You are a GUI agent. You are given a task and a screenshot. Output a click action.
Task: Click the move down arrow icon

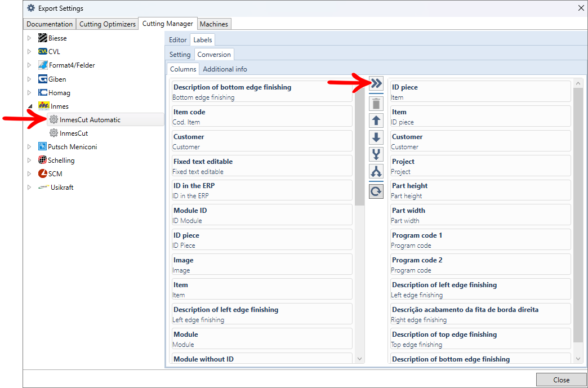pos(376,137)
